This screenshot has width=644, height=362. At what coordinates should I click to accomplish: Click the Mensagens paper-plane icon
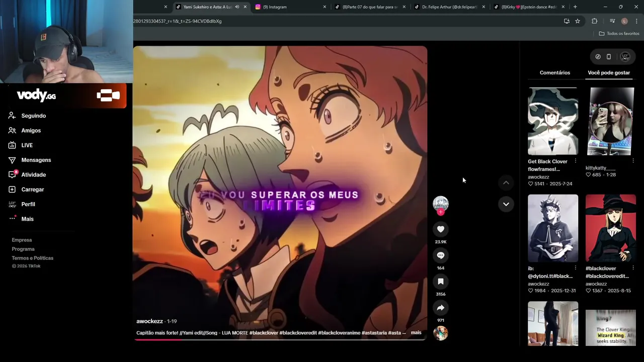(12, 160)
